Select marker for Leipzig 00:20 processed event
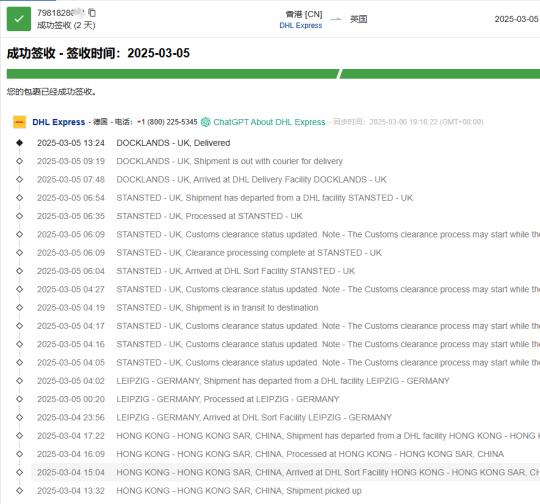Viewport: 540px width, 504px height. [20, 399]
